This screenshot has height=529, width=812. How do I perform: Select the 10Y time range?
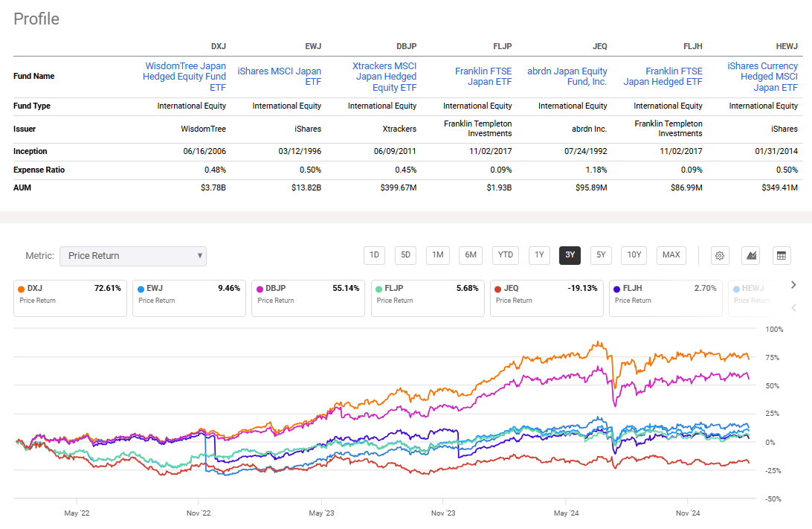[634, 254]
